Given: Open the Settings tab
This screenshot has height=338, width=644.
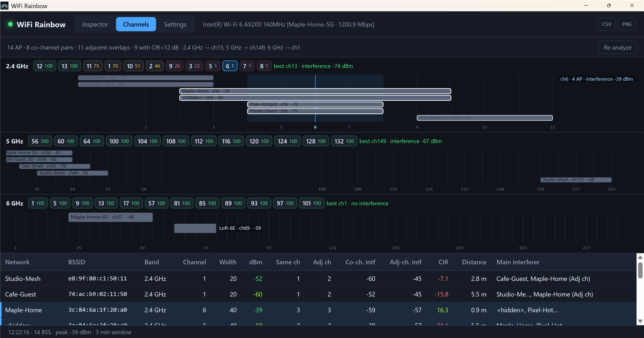Looking at the screenshot, I should (x=175, y=24).
